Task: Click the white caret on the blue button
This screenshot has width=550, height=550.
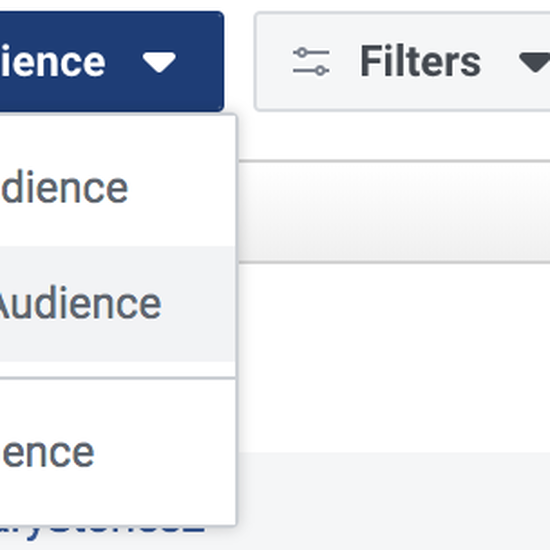Action: tap(159, 62)
